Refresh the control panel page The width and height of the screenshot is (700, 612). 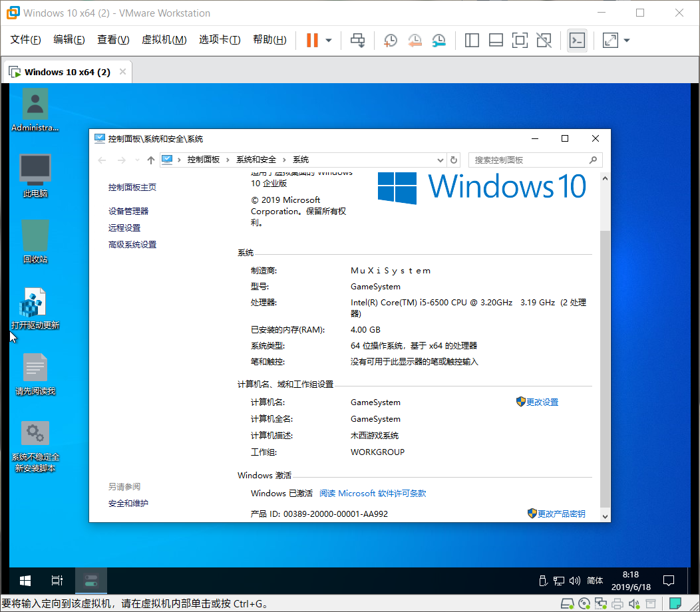[454, 160]
